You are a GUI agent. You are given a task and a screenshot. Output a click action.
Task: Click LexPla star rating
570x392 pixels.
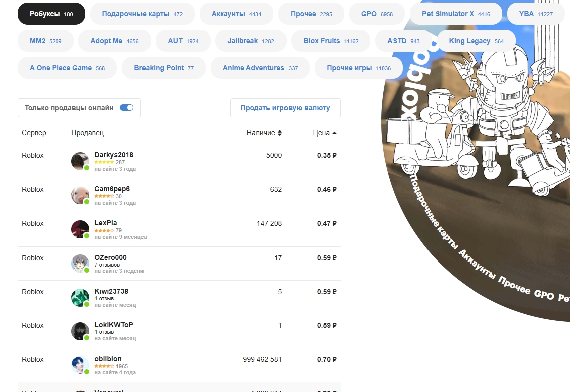104,230
